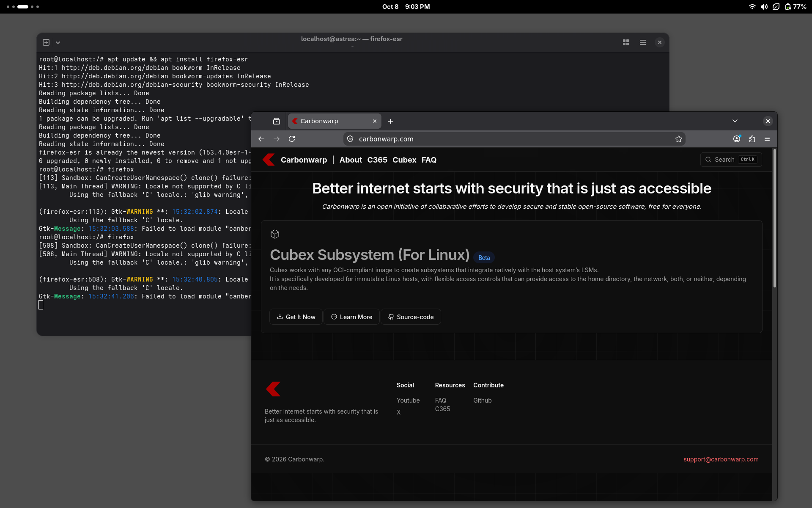This screenshot has height=508, width=812.
Task: Click the support@carbonwarp.com email link
Action: coord(721,459)
